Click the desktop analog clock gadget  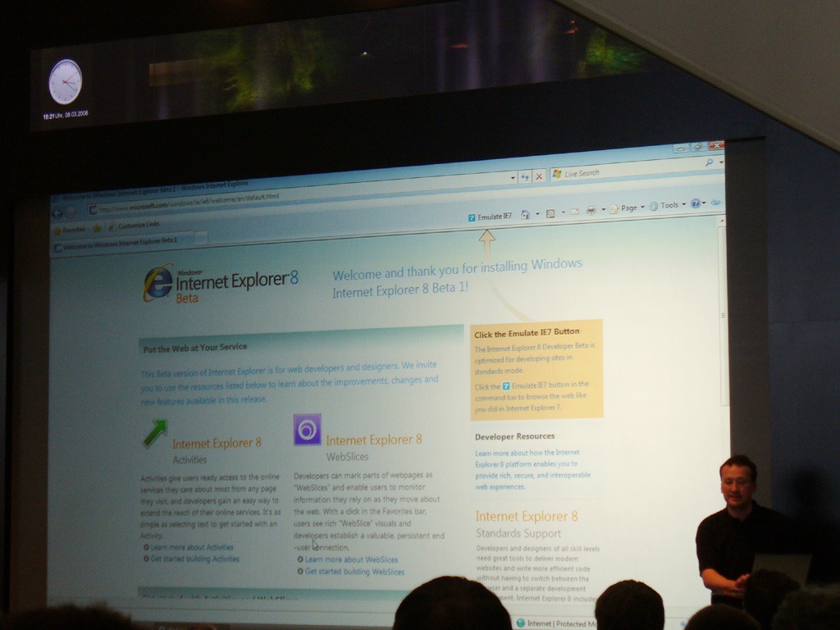66,81
